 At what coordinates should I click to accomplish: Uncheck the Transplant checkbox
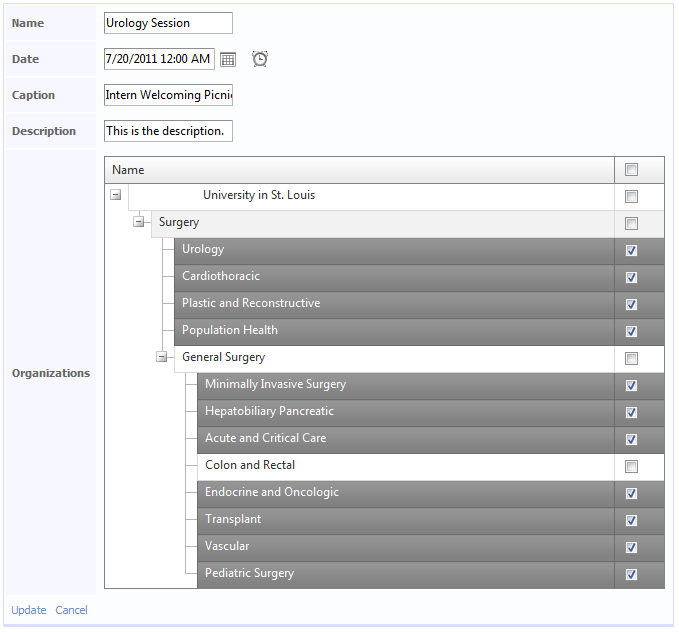631,520
